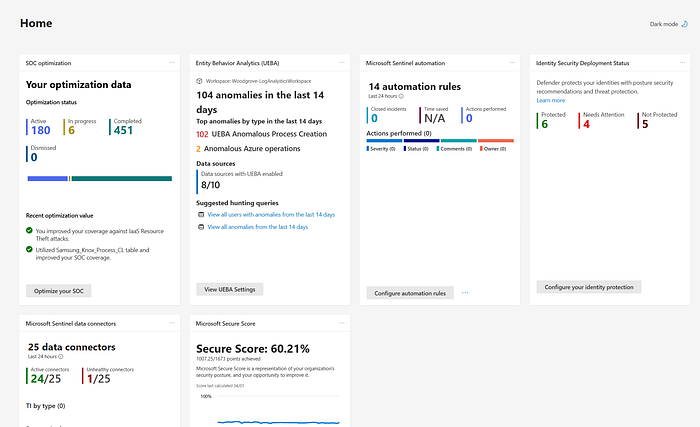The image size is (700, 427).
Task: Open Identity Security Deployment Status ellipsis menu
Action: coord(682,63)
